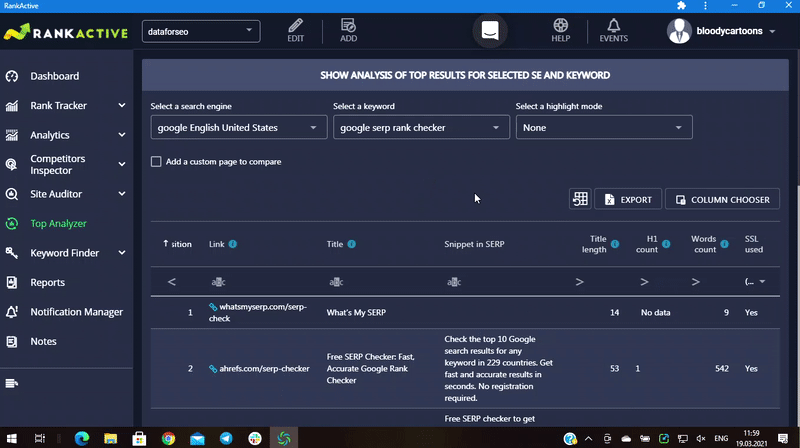
Task: Expand the Site Auditor submenu
Action: click(x=122, y=194)
